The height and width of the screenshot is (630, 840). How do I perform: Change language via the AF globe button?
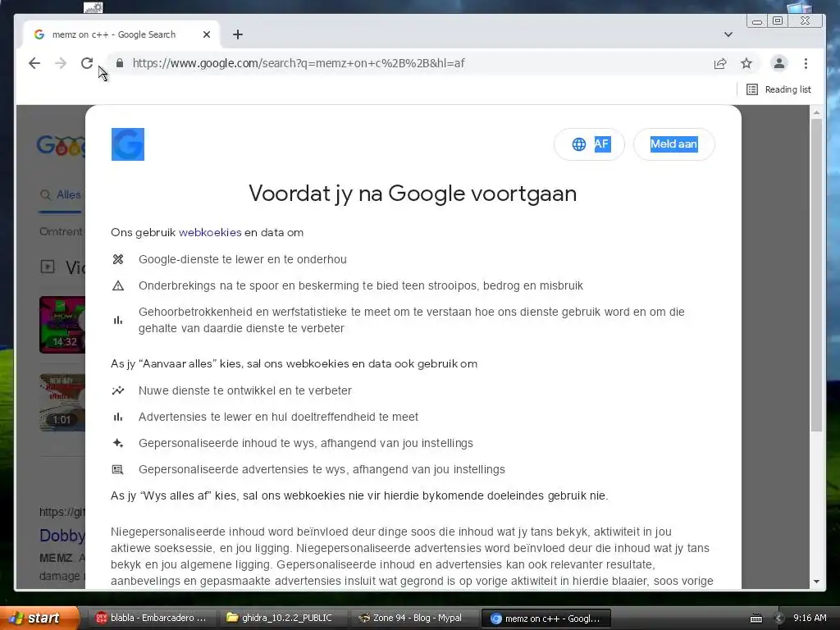click(589, 144)
